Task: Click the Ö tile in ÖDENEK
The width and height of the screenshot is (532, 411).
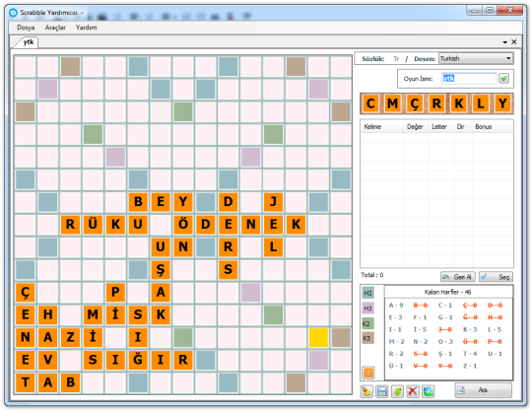Action: tap(183, 224)
